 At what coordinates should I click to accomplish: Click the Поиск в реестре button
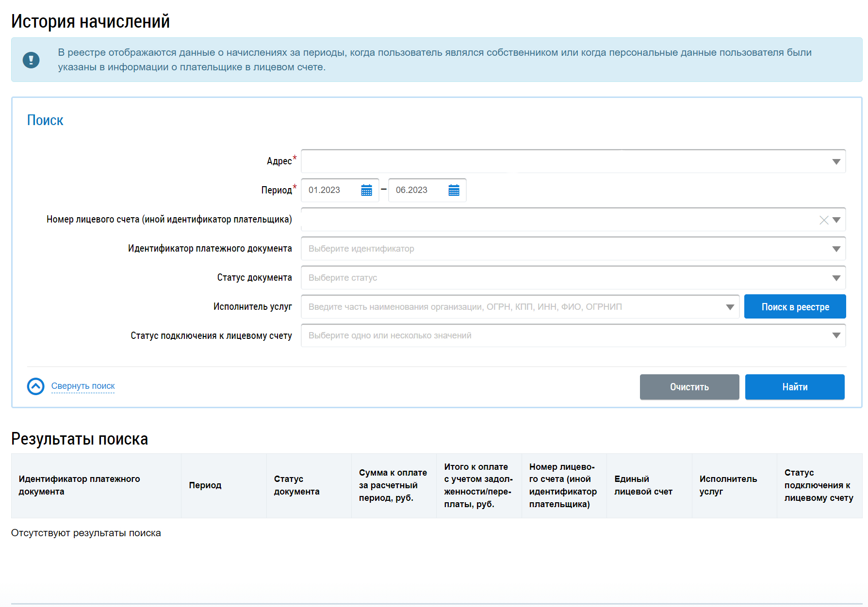(795, 307)
